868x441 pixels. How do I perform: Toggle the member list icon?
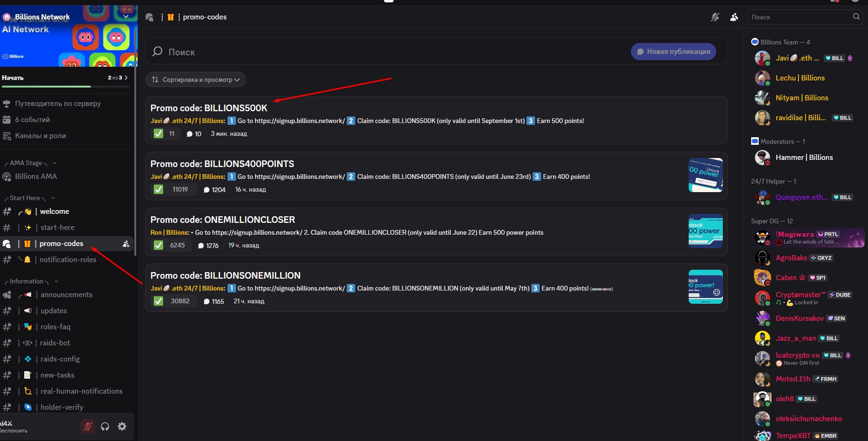coord(734,17)
